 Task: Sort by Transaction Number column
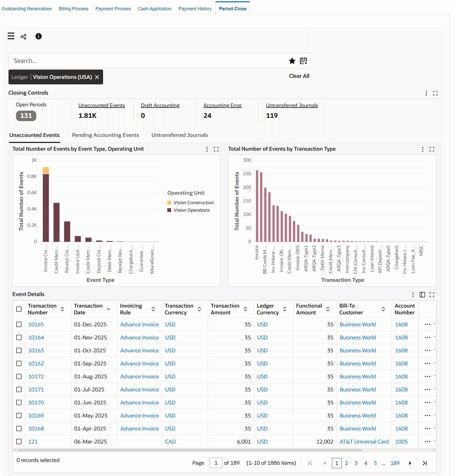point(63,309)
